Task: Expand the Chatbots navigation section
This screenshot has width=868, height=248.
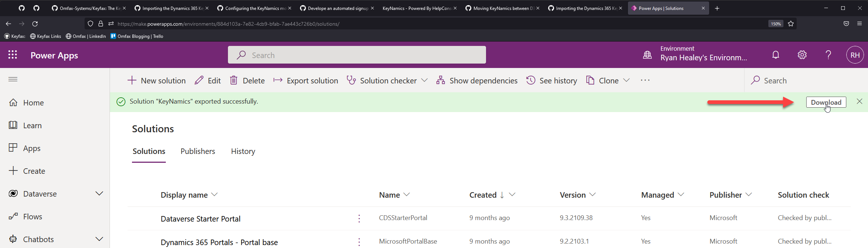Action: coord(99,239)
